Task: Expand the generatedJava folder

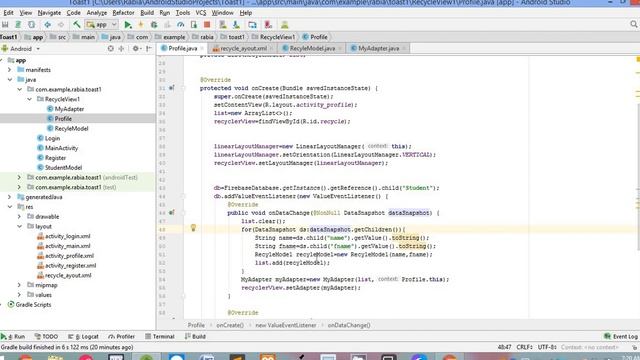Action: 9,197
